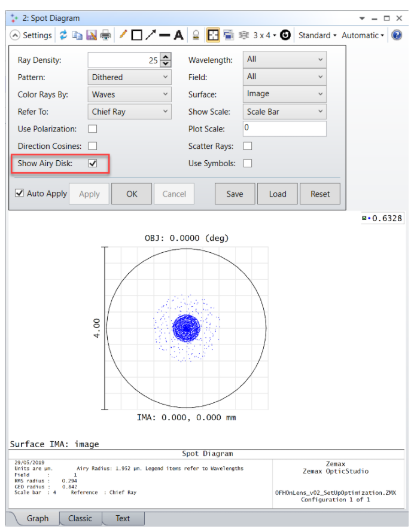Toggle the Scatter Rays checkbox
This screenshot has width=420, height=532.
(247, 146)
